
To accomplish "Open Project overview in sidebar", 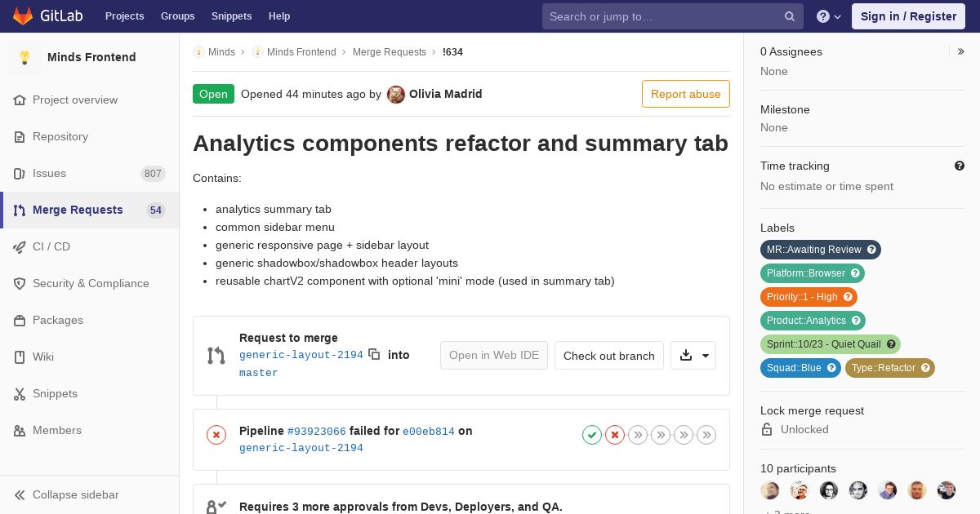I will pyautogui.click(x=90, y=100).
